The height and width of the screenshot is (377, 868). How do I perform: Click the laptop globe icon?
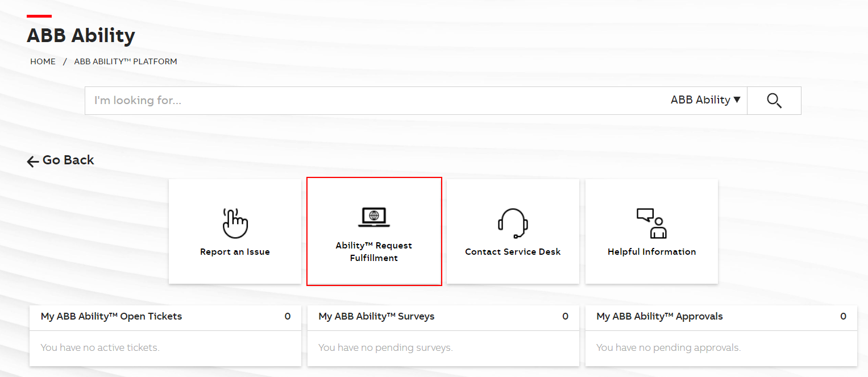pos(374,217)
